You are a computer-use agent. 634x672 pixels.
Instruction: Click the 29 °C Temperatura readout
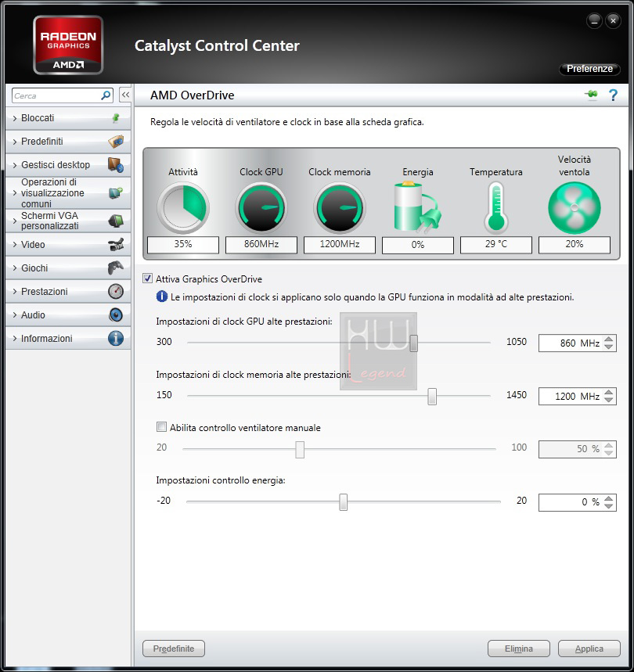496,244
